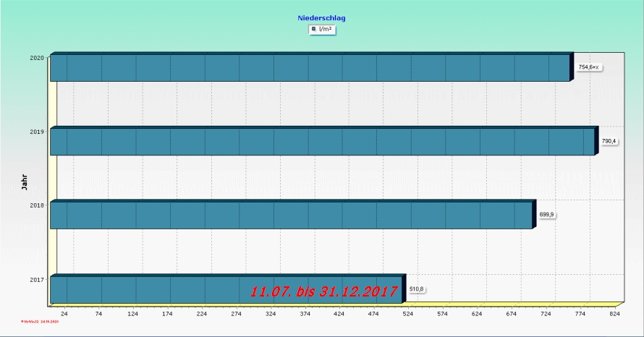
Task: Click the 2018 year axis label
Action: pos(38,205)
